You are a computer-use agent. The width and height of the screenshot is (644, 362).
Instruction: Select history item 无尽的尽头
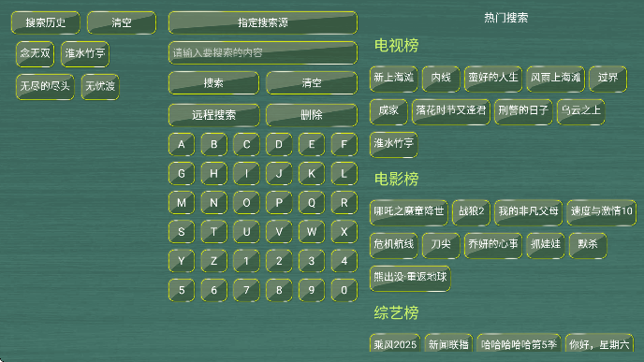coord(45,87)
